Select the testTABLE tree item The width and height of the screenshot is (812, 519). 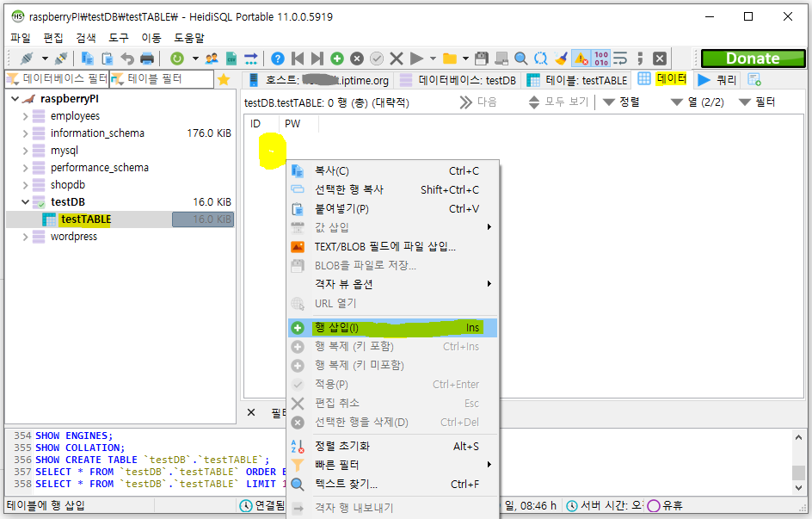pyautogui.click(x=85, y=219)
